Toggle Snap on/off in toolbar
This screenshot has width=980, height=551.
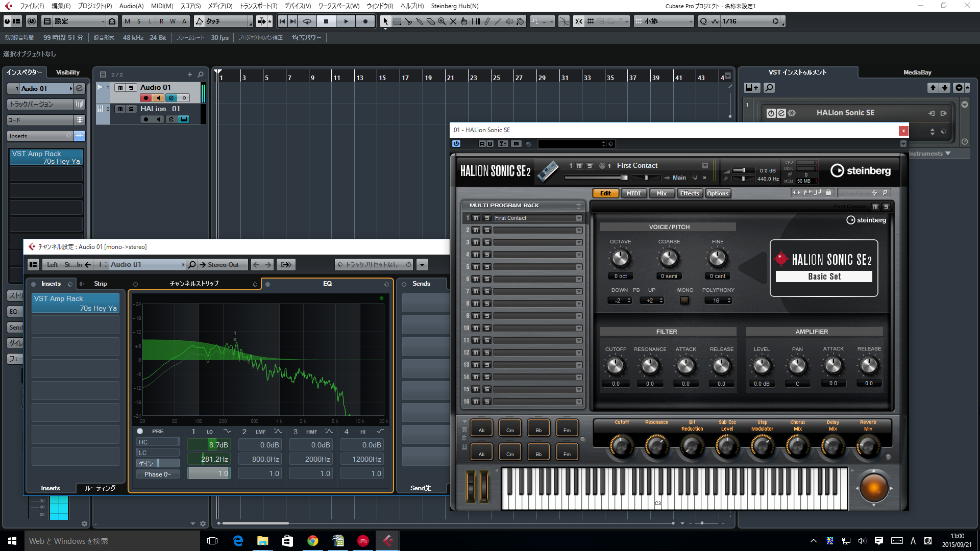(579, 21)
